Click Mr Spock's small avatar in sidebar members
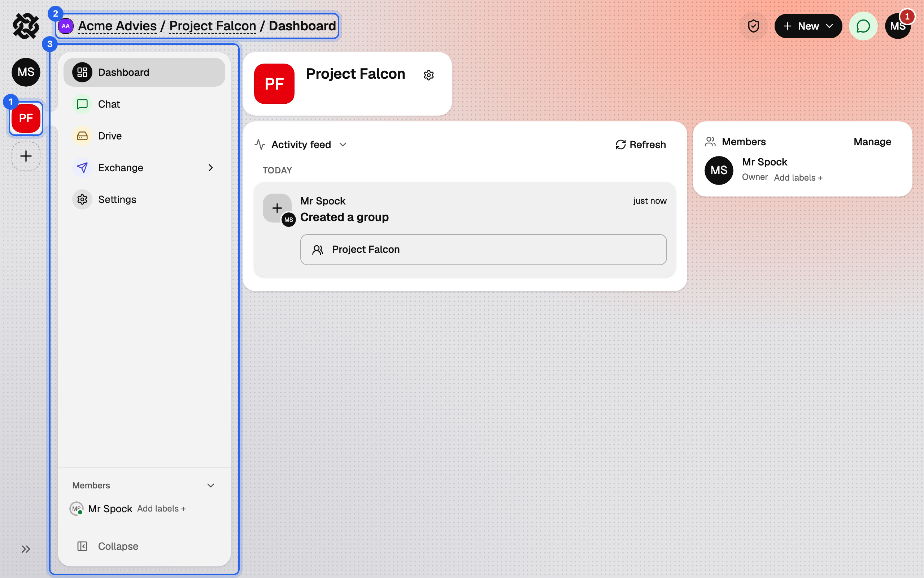Image resolution: width=924 pixels, height=578 pixels. 77,509
